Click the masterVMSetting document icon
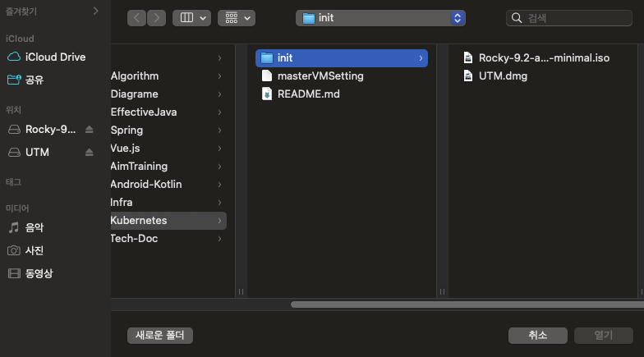 tap(267, 76)
